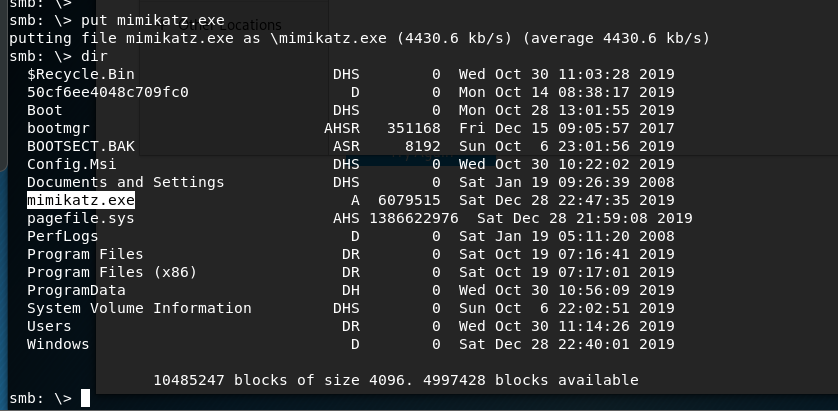838x411 pixels.
Task: Select BOOTSECT.BAK in the listing
Action: pyautogui.click(x=81, y=146)
